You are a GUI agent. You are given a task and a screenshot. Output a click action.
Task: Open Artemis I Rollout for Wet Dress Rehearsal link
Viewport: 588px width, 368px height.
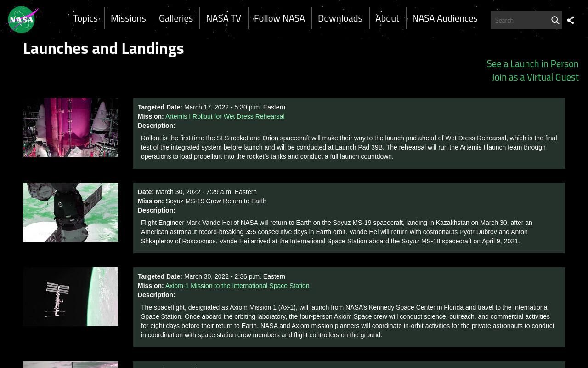tap(225, 116)
